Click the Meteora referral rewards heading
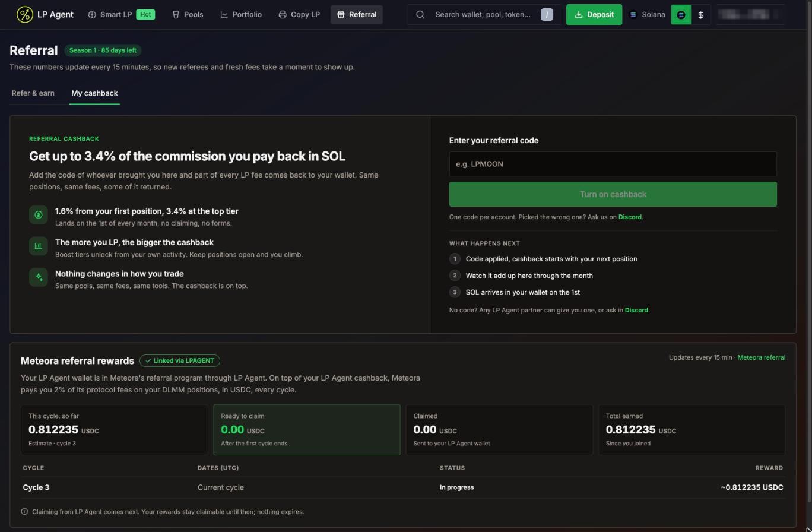Screen dimensions: 812x532 77,361
